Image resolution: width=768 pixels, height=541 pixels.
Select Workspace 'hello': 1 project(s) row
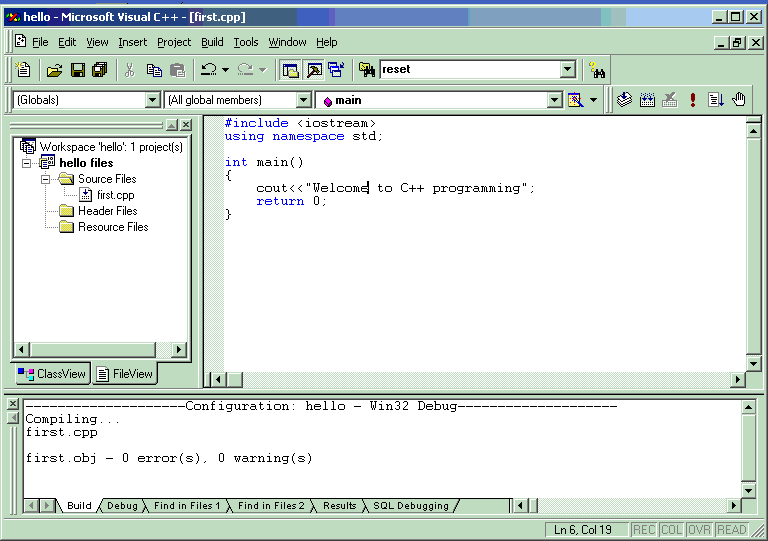111,146
